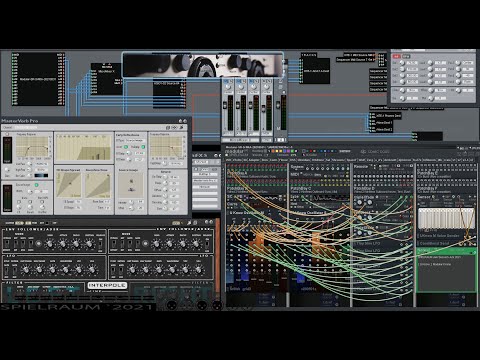Click the Width knob in MasterVerb Pro

[x=30, y=192]
